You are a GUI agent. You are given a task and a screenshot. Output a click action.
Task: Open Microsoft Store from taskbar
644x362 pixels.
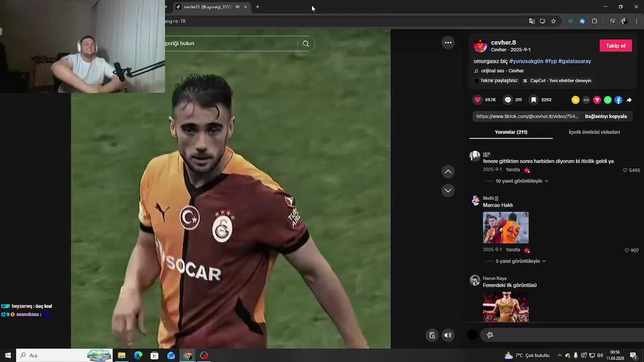coord(154,355)
